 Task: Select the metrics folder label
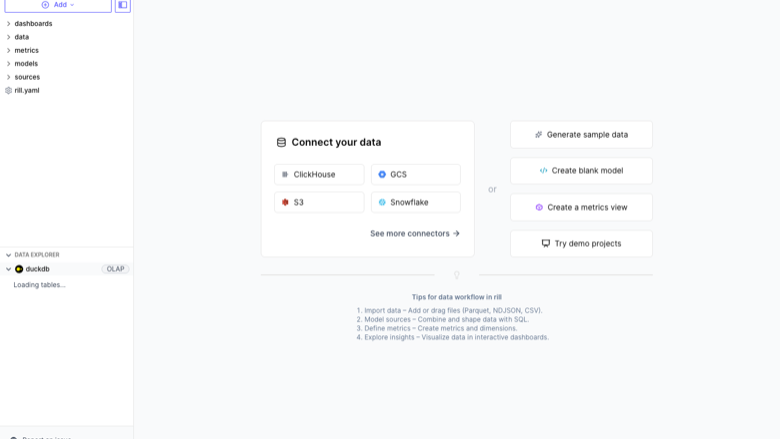click(26, 51)
